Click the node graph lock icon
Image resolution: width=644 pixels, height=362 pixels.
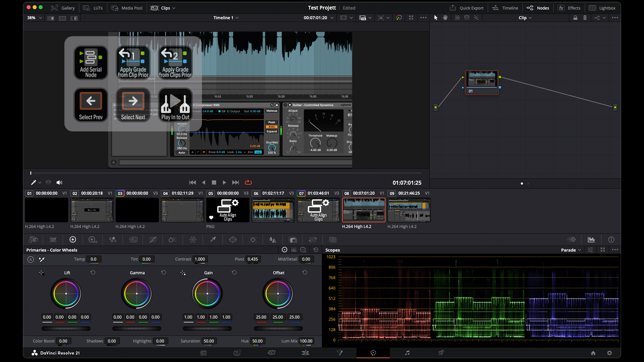click(575, 18)
